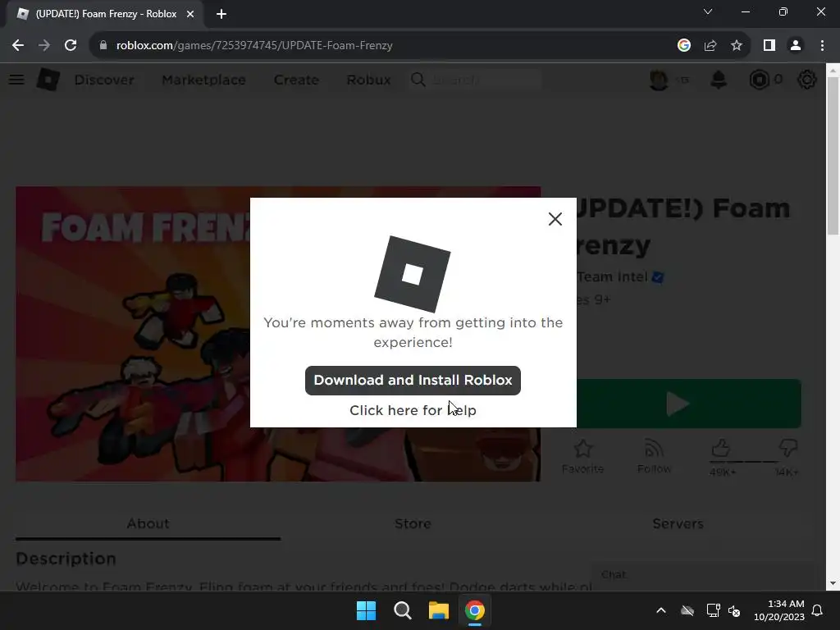Screen dimensions: 840x630
Task: Follow the Foam Frenzy experience
Action: pyautogui.click(x=654, y=456)
